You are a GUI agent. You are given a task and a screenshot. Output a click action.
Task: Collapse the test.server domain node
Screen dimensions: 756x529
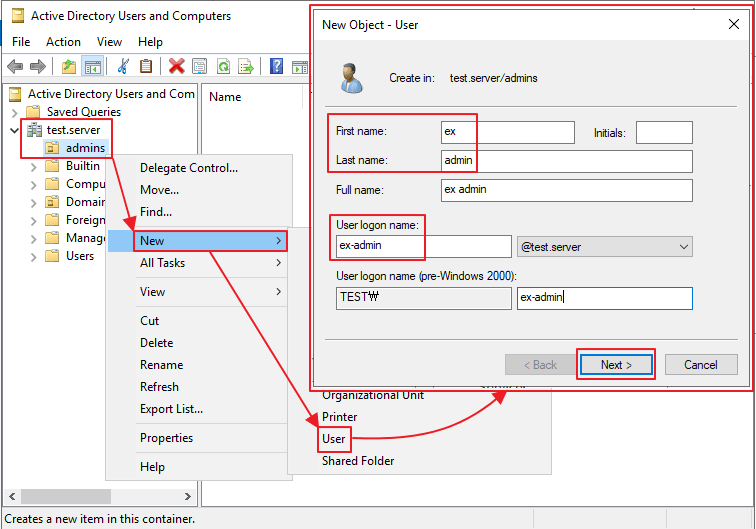[14, 130]
